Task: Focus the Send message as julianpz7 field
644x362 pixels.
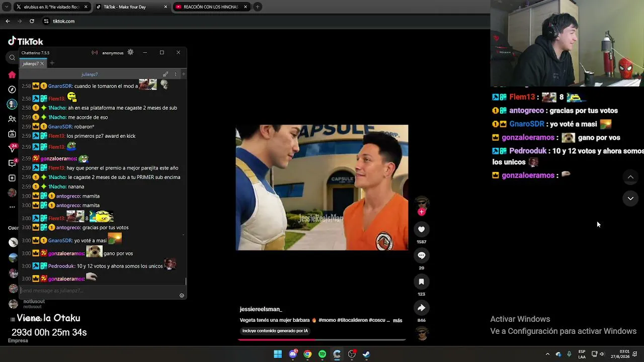Action: 99,291
